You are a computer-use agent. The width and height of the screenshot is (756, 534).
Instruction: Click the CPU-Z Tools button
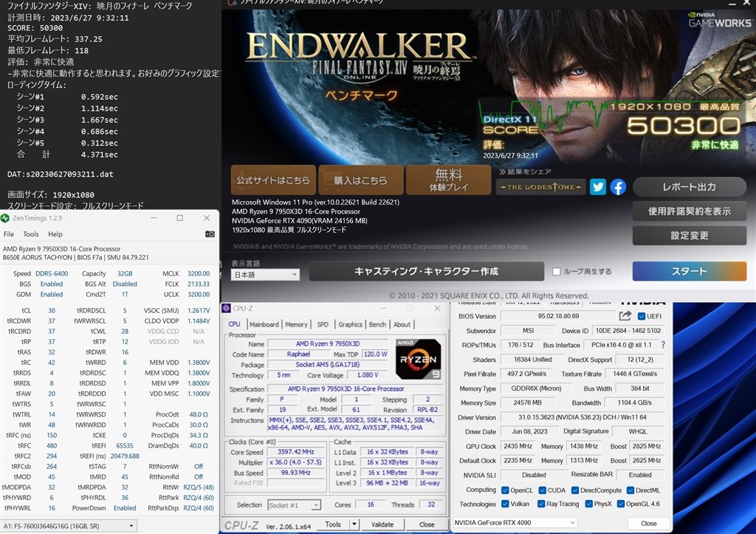333,524
